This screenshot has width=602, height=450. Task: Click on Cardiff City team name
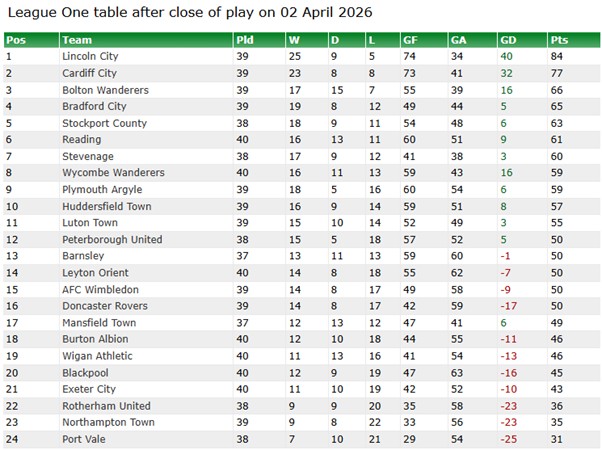(x=89, y=73)
